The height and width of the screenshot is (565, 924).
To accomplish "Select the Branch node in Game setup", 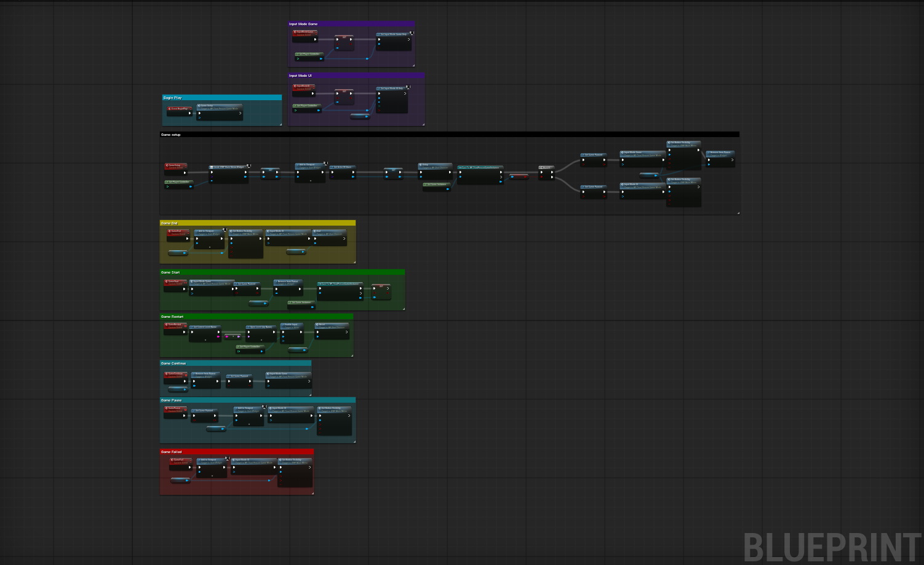I will click(x=546, y=167).
